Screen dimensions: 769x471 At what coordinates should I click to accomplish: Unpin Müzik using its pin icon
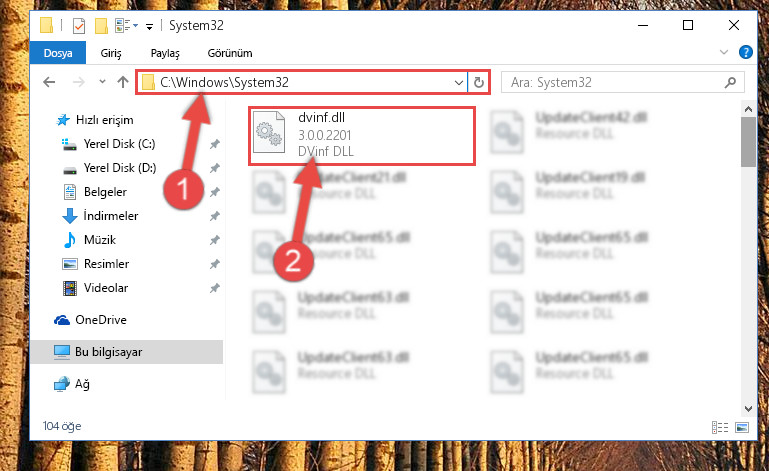pyautogui.click(x=214, y=240)
